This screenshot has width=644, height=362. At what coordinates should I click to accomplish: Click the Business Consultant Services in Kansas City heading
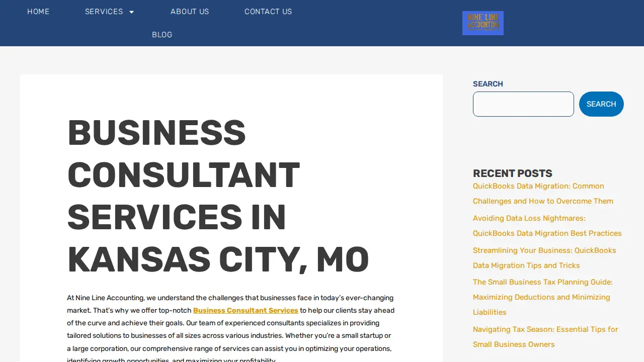coord(218,196)
